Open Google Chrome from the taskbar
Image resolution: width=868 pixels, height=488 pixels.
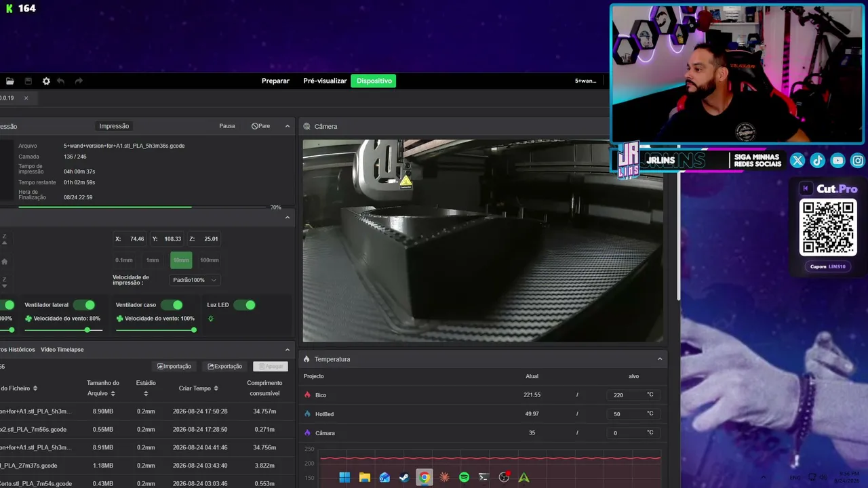click(x=424, y=477)
